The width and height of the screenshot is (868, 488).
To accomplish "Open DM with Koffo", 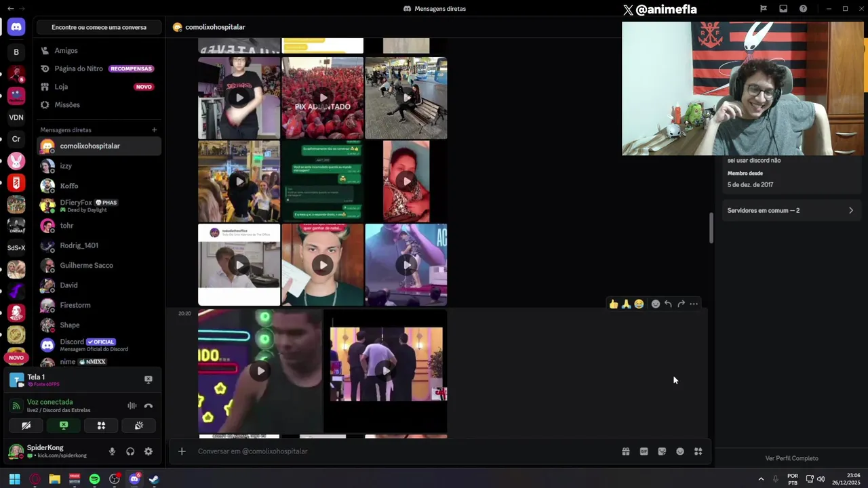I will point(99,186).
